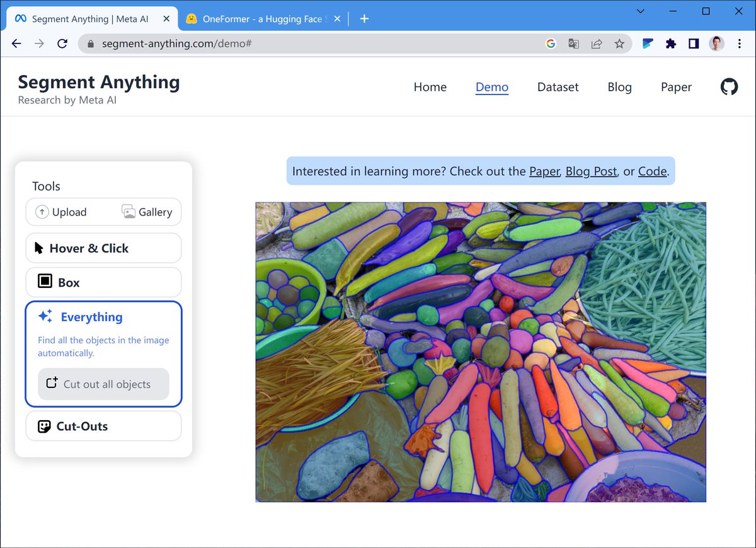Viewport: 756px width, 548px height.
Task: Go back with browser back arrow
Action: click(16, 43)
